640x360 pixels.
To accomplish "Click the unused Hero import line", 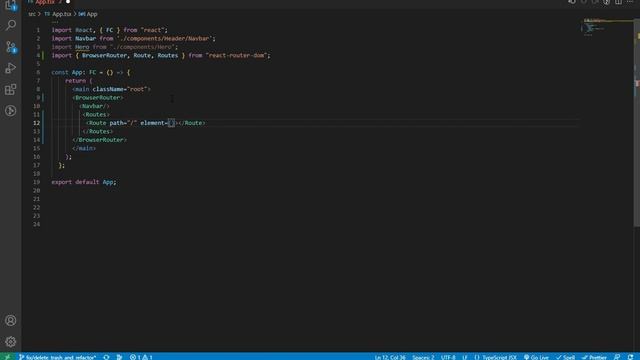I will pyautogui.click(x=115, y=47).
